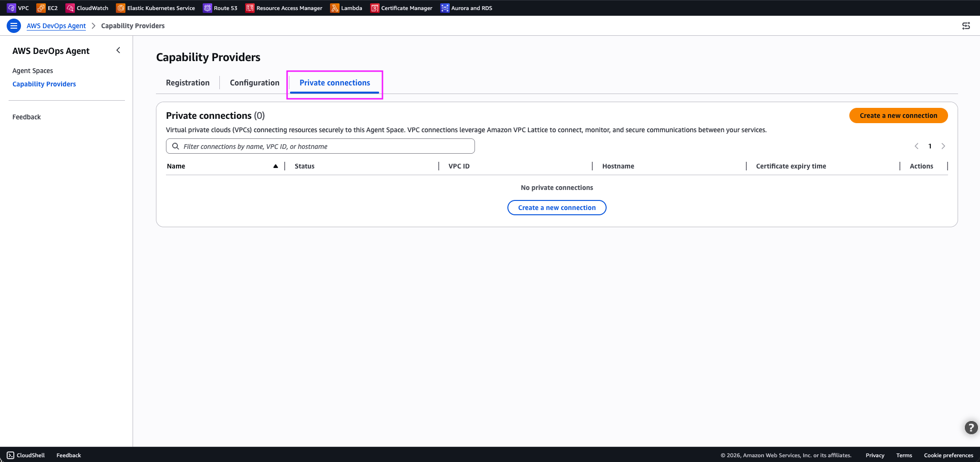
Task: Open the help question mark button
Action: [971, 428]
